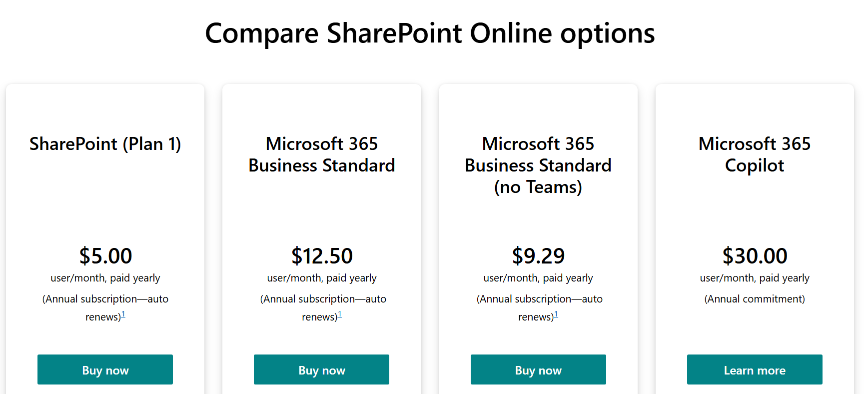Select the SharePoint (Plan 1) card title
Image resolution: width=868 pixels, height=394 pixels.
[105, 144]
